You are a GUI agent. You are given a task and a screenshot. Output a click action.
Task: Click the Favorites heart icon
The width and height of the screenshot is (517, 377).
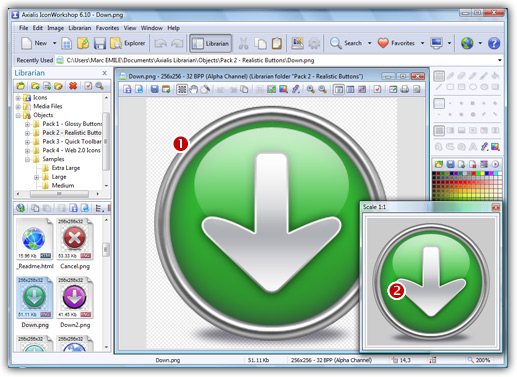coord(383,43)
